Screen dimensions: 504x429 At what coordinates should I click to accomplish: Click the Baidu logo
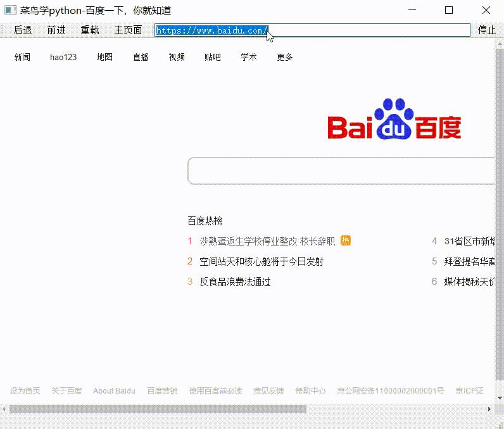394,119
